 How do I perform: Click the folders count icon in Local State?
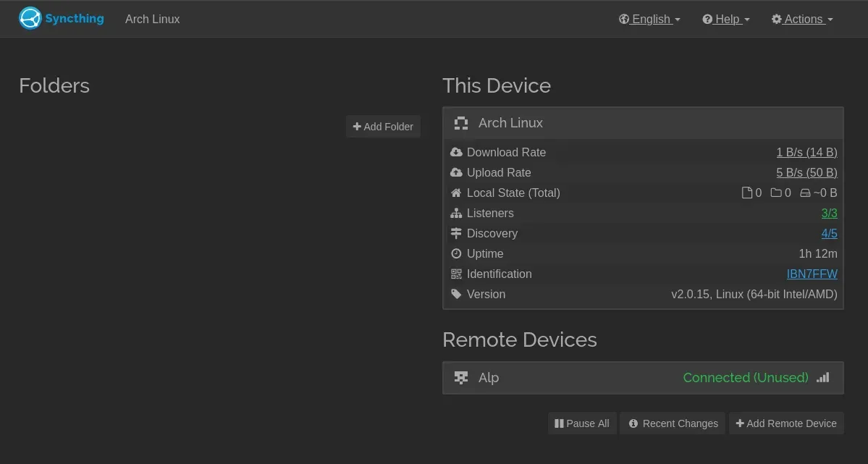776,193
